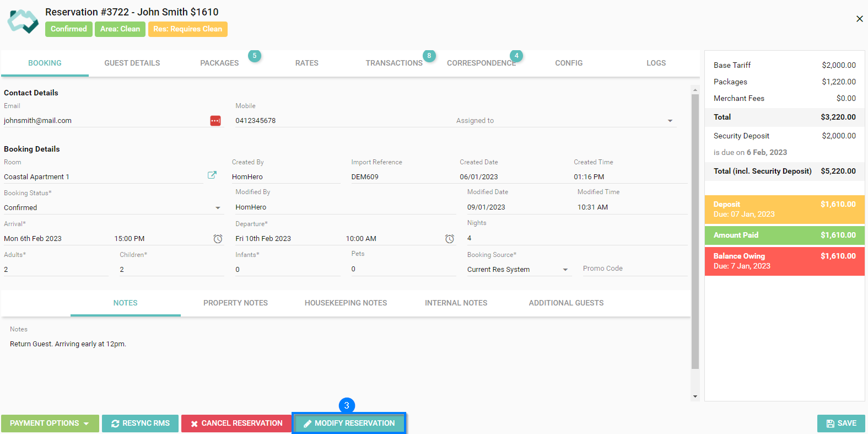The image size is (868, 434).
Task: Click the Security Deposit $2,000.00 row
Action: coord(785,136)
